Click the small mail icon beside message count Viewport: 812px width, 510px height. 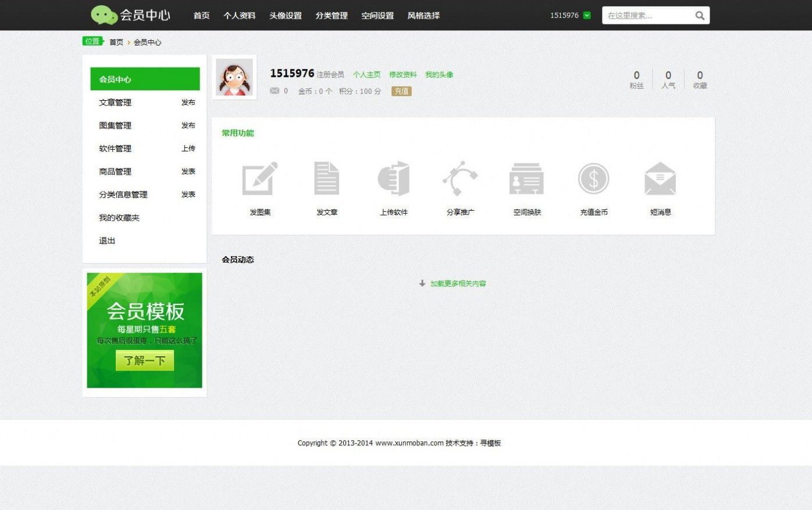pos(275,91)
